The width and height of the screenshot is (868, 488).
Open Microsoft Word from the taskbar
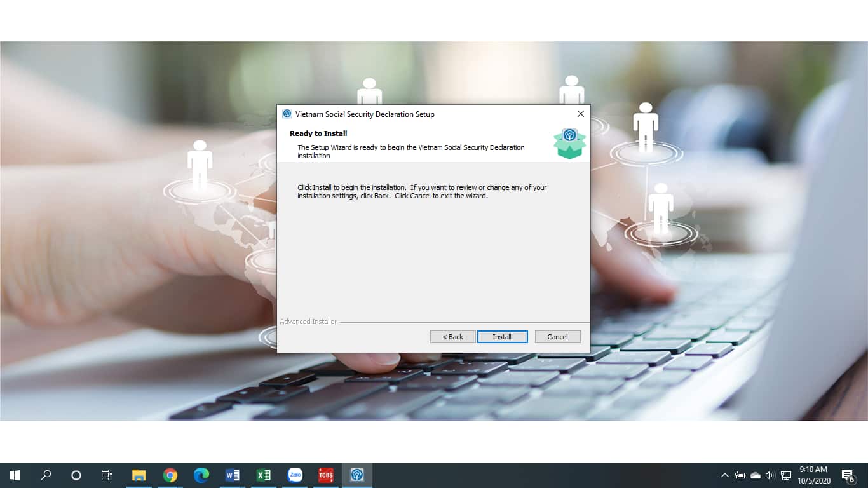(232, 475)
